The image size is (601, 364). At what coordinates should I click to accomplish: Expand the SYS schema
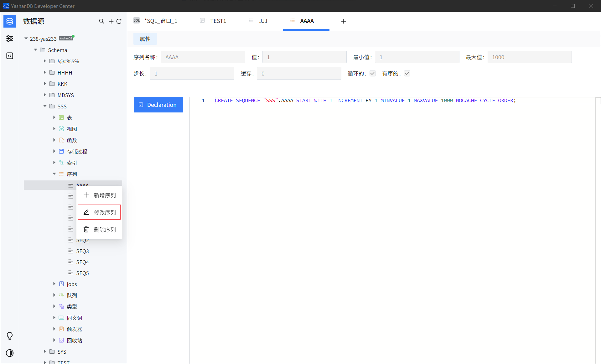tap(45, 351)
